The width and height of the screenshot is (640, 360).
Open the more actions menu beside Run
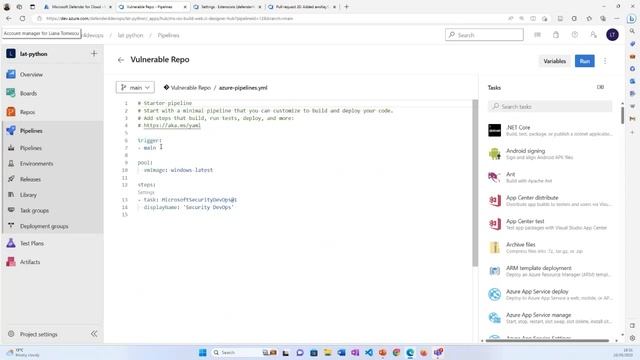[605, 61]
